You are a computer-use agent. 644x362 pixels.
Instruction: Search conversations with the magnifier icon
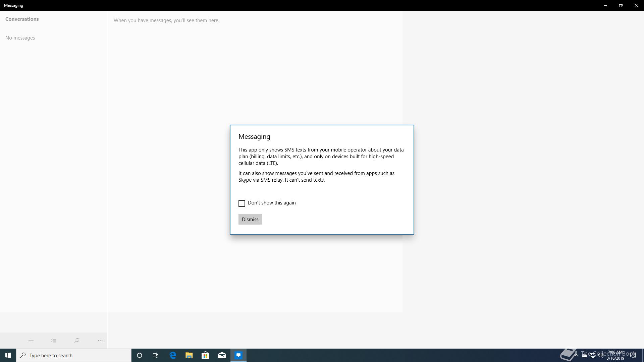[x=77, y=341]
